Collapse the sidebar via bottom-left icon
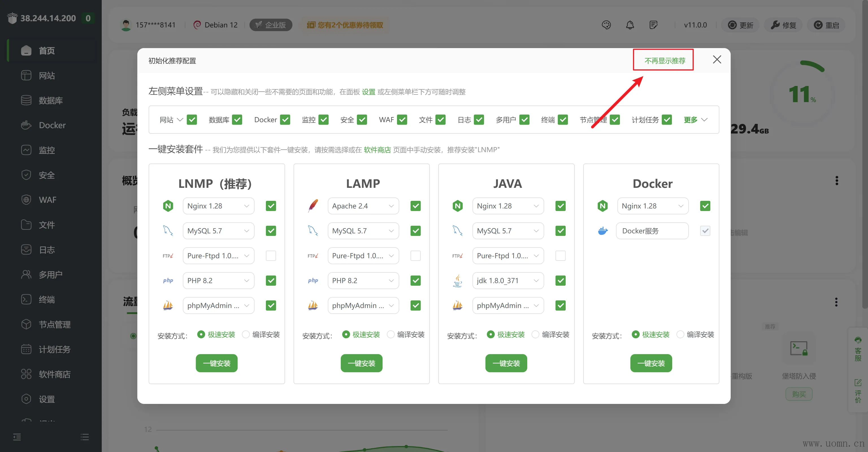 [17, 437]
